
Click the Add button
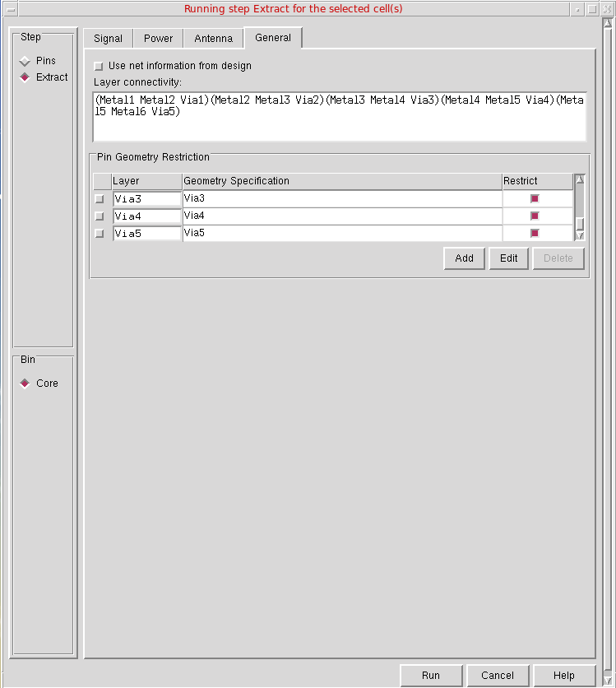465,258
